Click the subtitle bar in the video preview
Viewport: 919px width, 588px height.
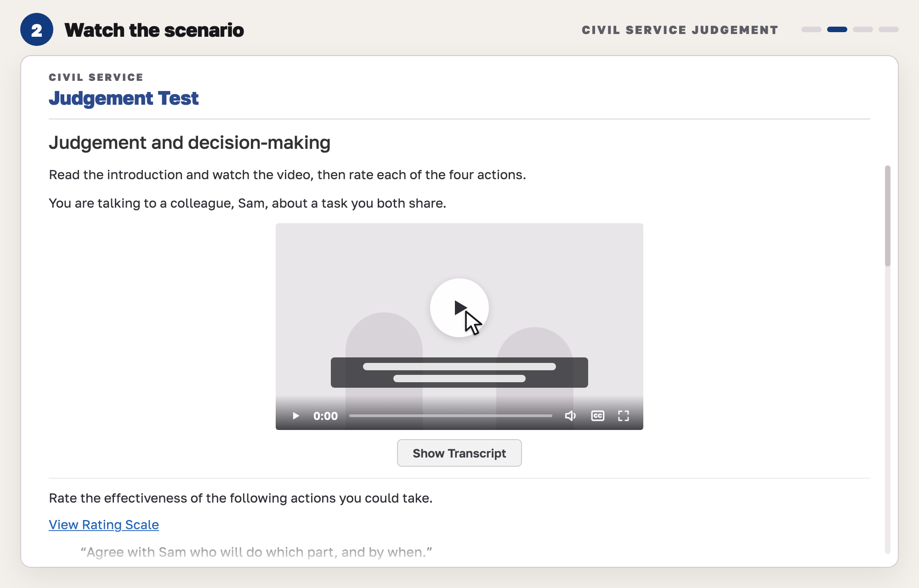(459, 373)
